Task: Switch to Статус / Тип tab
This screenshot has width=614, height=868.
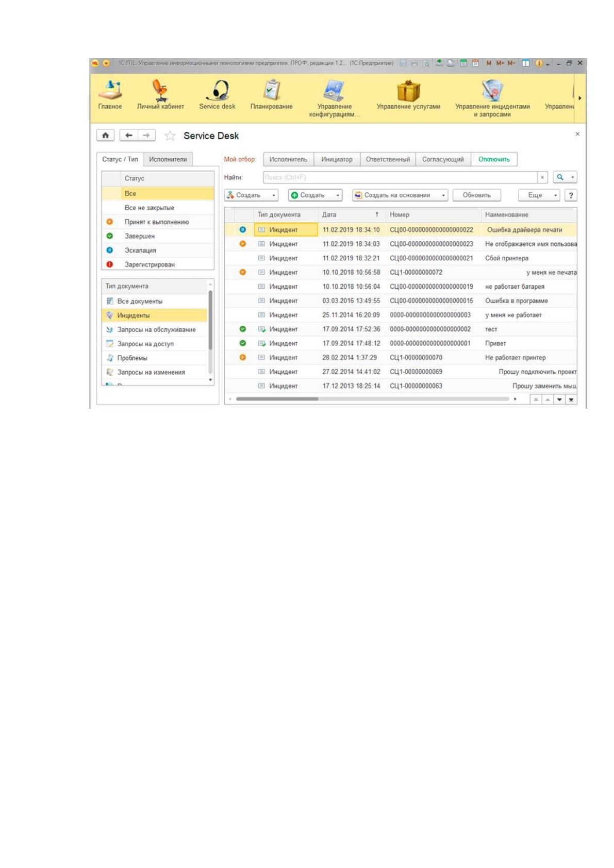Action: [120, 159]
